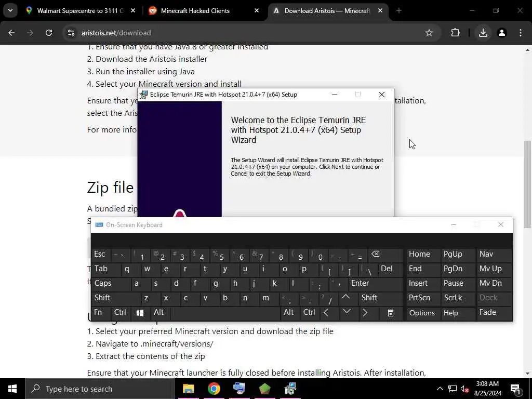Go back using Chrome's back arrow

(x=11, y=33)
